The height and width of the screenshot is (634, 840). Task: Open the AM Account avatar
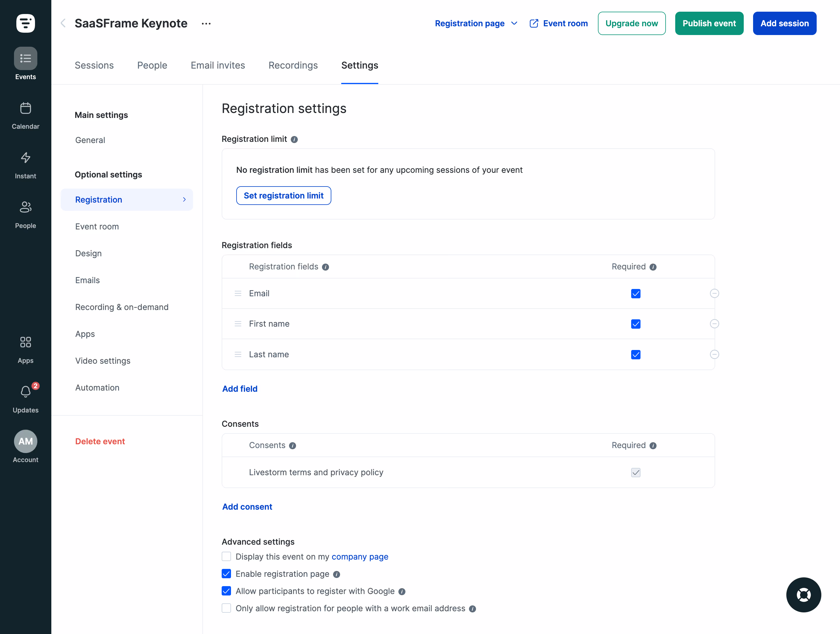click(25, 441)
